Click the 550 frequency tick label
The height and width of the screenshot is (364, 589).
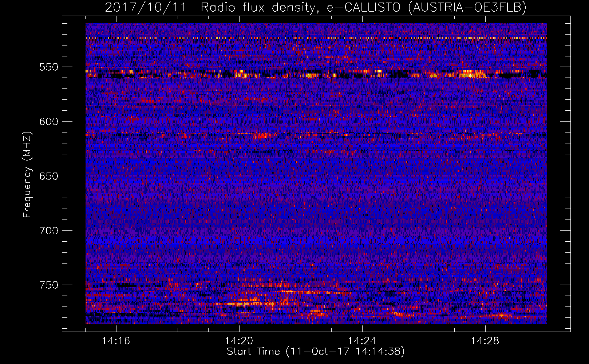(49, 67)
